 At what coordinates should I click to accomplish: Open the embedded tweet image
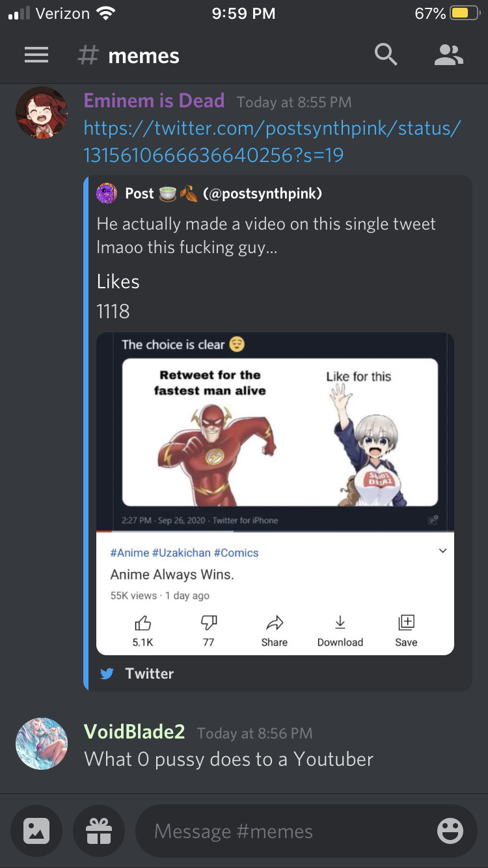(275, 494)
